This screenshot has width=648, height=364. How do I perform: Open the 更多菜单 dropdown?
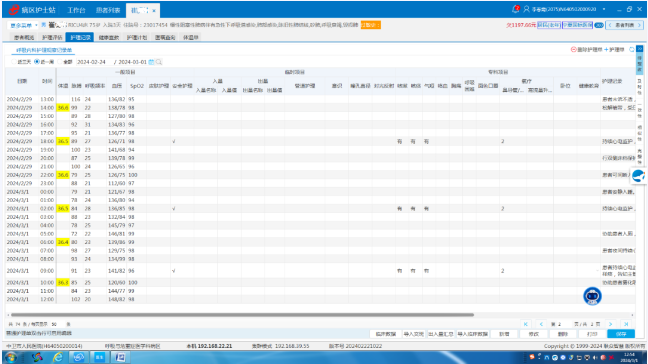pyautogui.click(x=23, y=25)
